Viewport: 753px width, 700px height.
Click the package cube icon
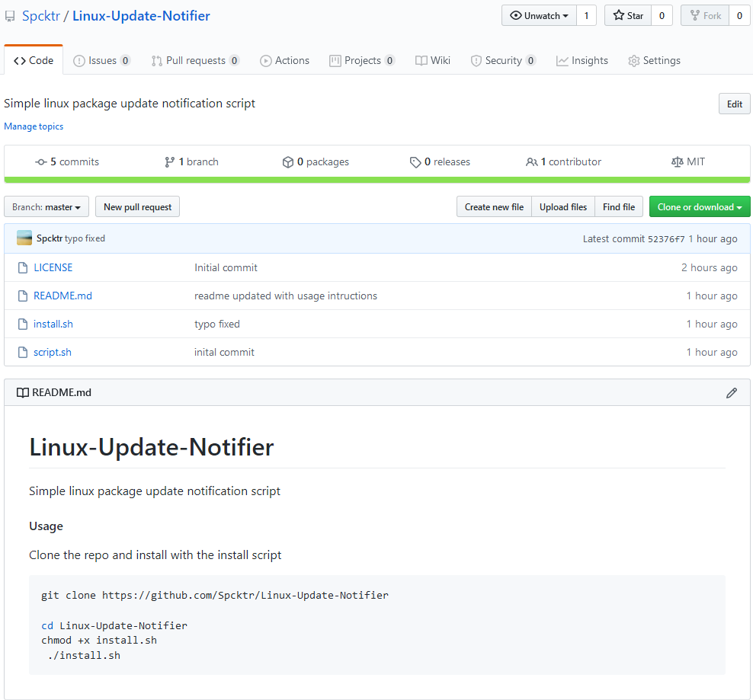(287, 162)
